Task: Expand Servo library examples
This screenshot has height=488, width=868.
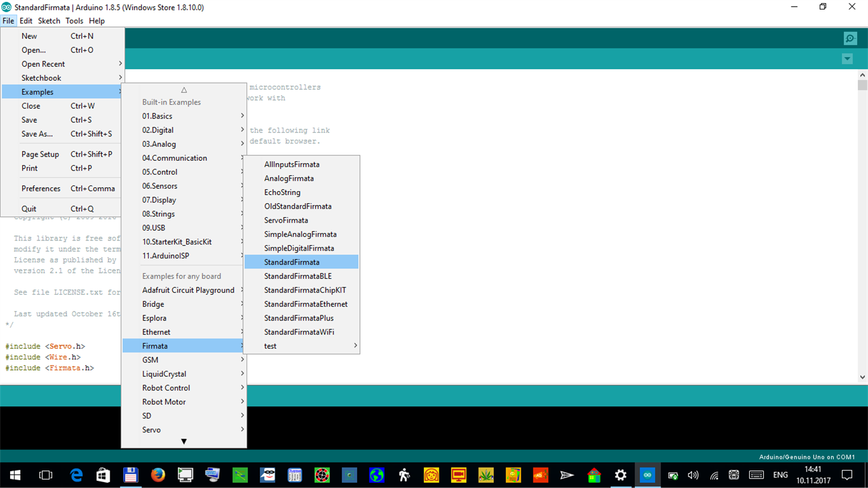Action: coord(184,430)
